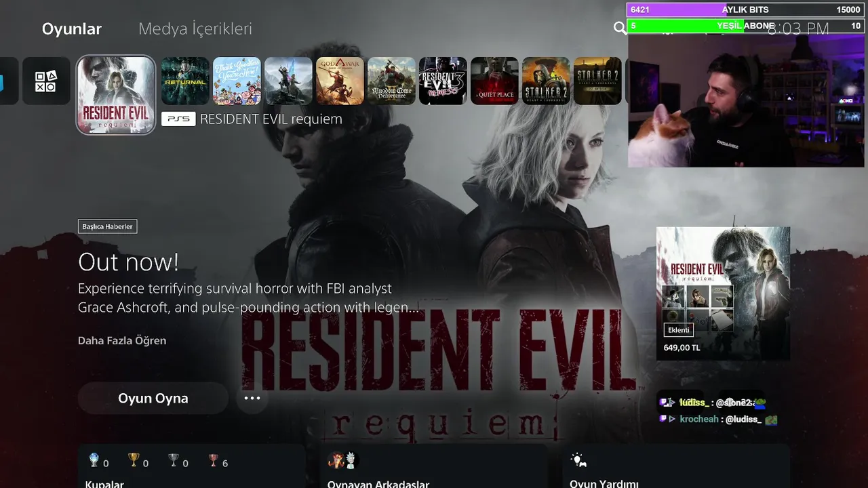Switch to the Oyunlar tab
This screenshot has height=488, width=868.
(72, 29)
